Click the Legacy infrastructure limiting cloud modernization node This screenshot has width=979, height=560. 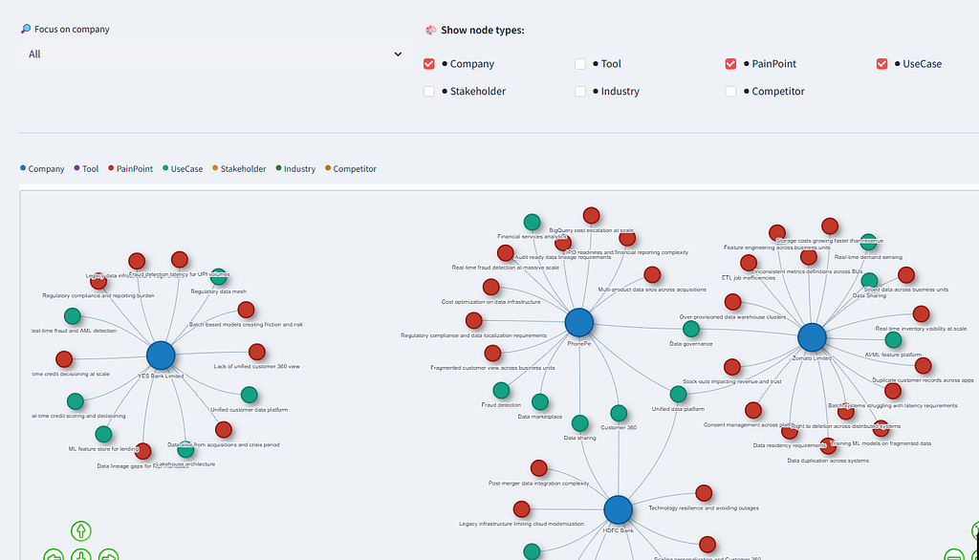[x=521, y=508]
